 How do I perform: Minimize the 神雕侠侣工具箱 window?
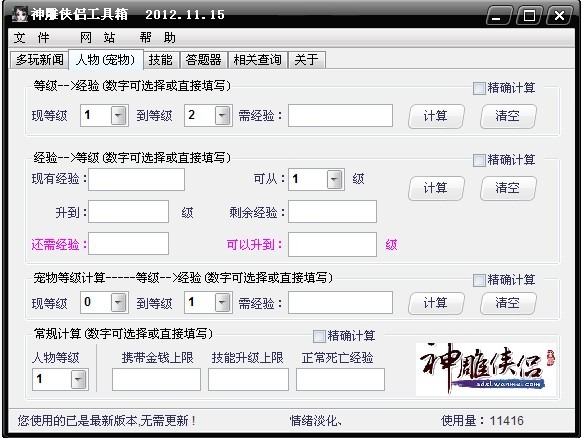(x=499, y=16)
